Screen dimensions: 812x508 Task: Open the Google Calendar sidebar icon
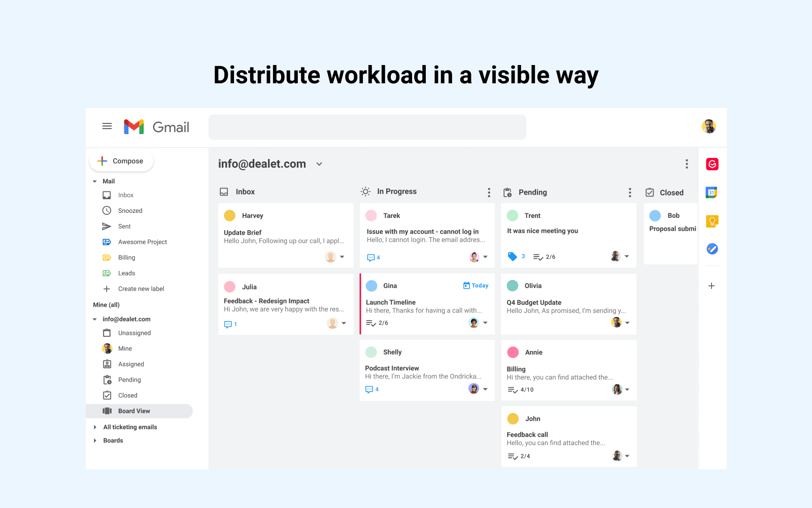coord(712,192)
